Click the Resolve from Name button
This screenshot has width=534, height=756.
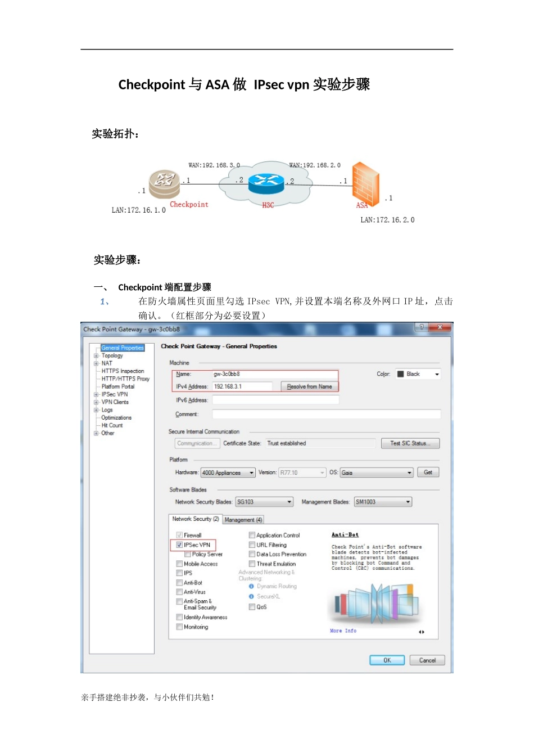coord(309,386)
